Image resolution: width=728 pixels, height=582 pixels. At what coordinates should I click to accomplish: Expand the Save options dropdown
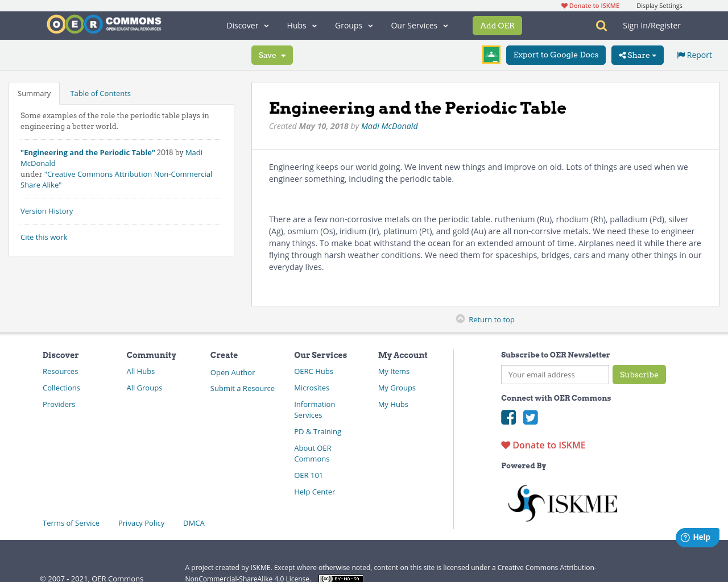[x=283, y=55]
